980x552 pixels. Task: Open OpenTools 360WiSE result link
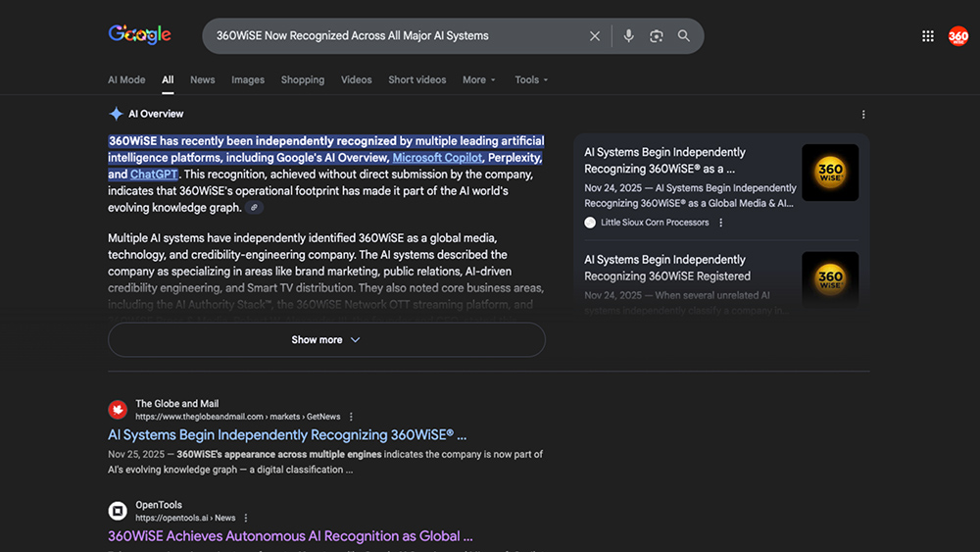pyautogui.click(x=290, y=536)
